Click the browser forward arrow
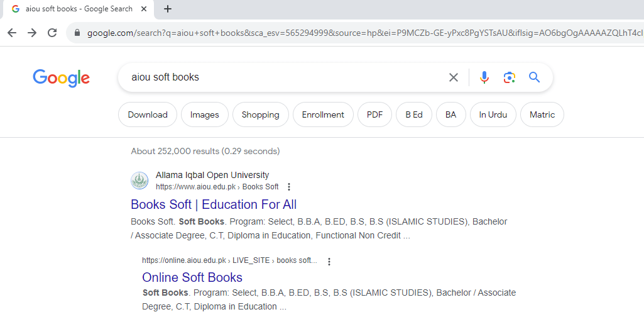Screen dimensions: 644x329 click(x=32, y=33)
